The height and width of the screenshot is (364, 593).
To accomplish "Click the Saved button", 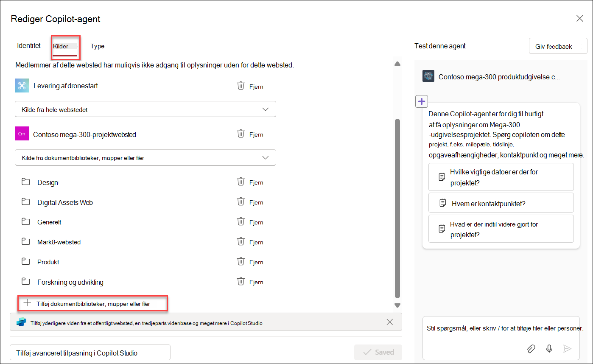I will coord(378,352).
